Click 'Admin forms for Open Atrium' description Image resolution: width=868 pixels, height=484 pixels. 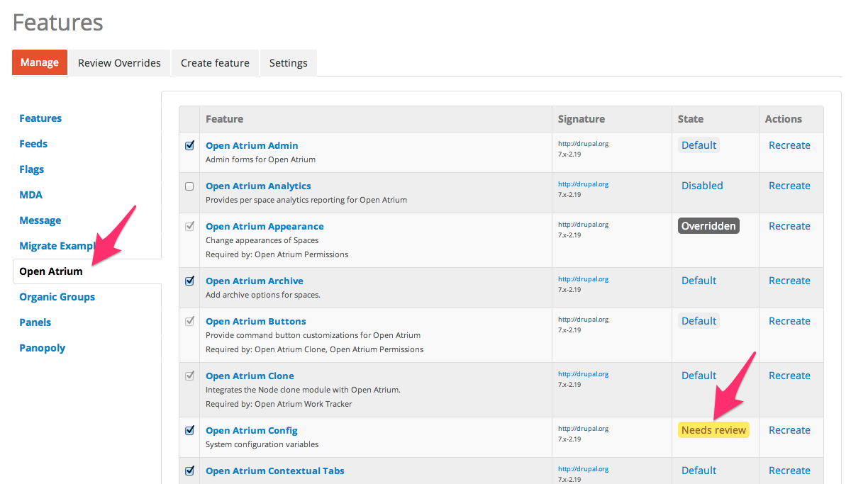260,159
